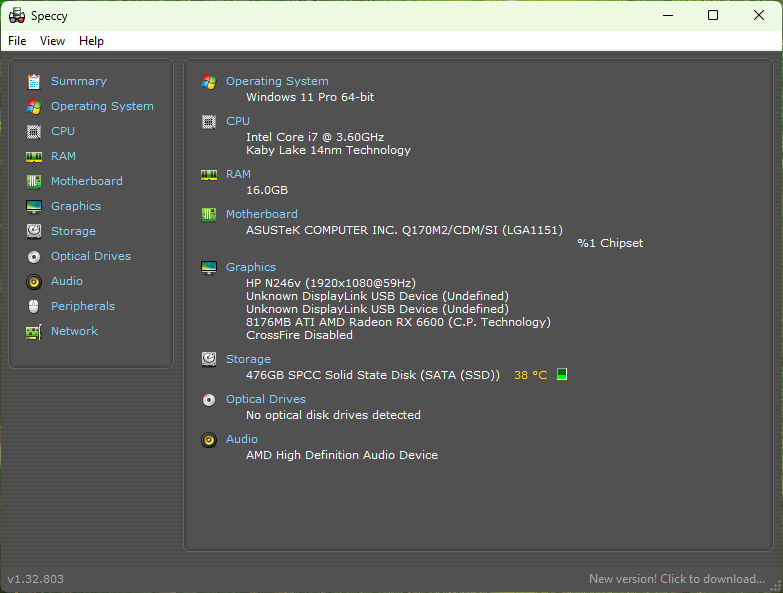Click the resize grip at window corner
This screenshot has height=593, width=783.
tap(776, 586)
